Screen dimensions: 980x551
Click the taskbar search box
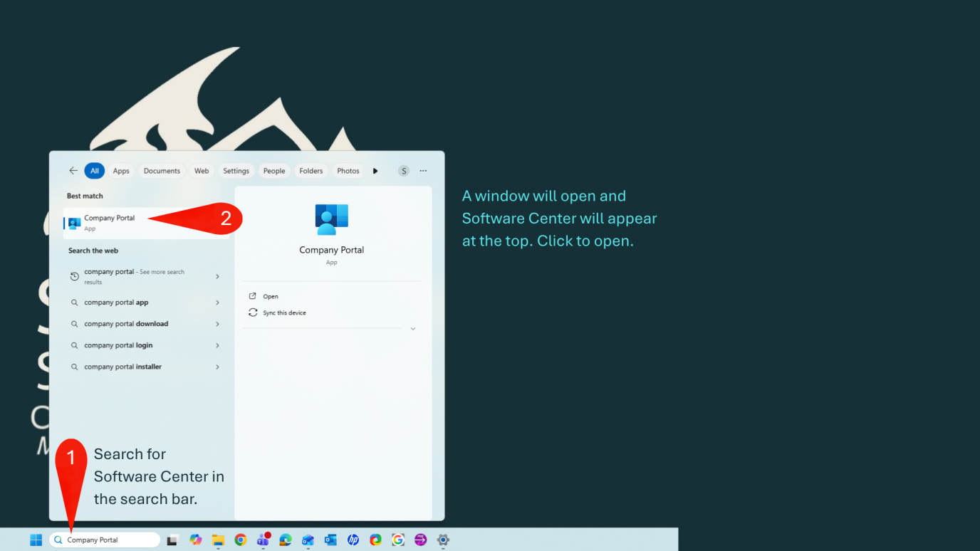pyautogui.click(x=107, y=540)
